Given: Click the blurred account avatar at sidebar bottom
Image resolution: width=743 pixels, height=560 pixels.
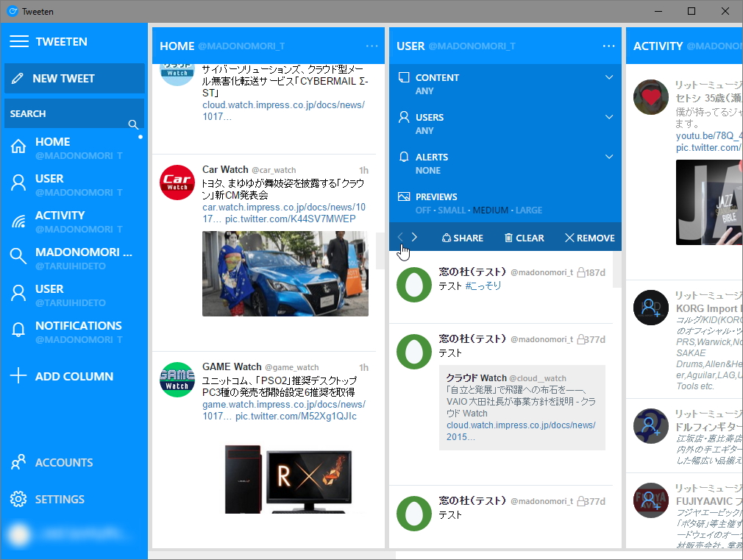Looking at the screenshot, I should point(19,534).
